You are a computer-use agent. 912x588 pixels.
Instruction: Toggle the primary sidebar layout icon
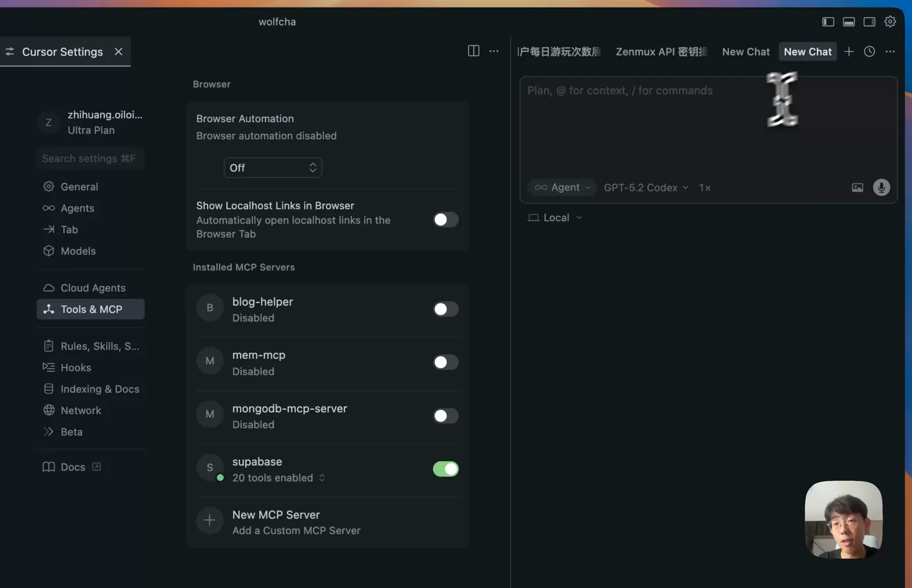(828, 22)
